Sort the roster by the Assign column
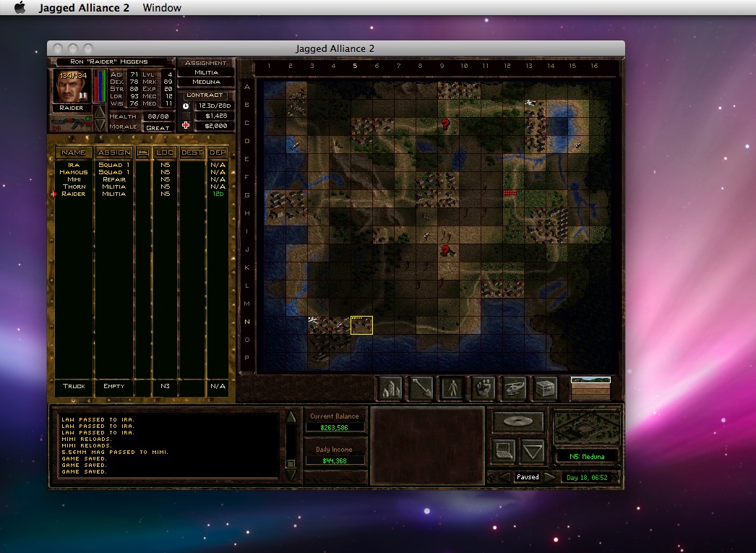Viewport: 756px width, 553px height. pos(114,153)
